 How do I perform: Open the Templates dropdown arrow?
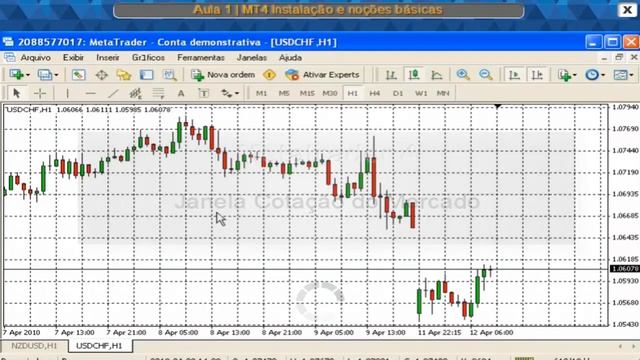(x=631, y=75)
